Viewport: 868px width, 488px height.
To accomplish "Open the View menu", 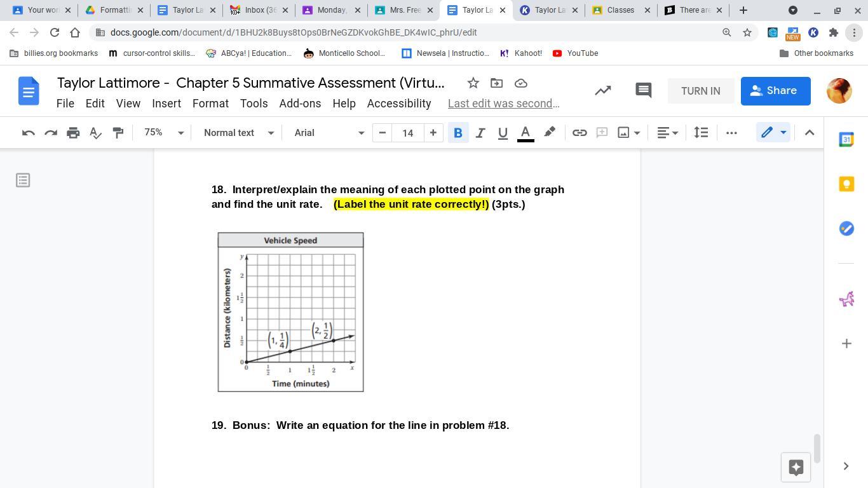I will click(128, 104).
